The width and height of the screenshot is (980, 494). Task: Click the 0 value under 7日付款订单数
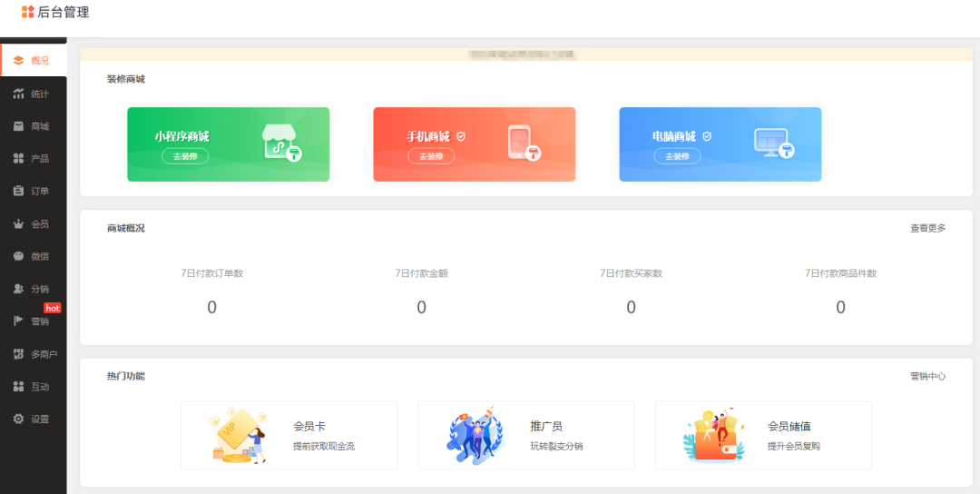pyautogui.click(x=211, y=308)
